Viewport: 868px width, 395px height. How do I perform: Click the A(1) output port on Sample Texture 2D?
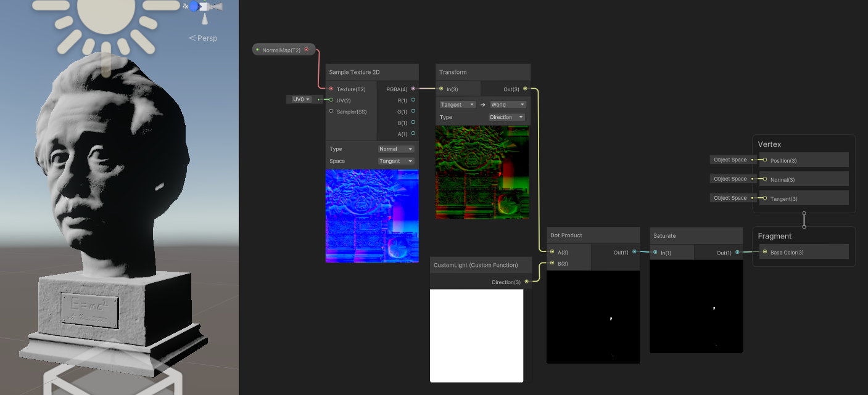[413, 133]
